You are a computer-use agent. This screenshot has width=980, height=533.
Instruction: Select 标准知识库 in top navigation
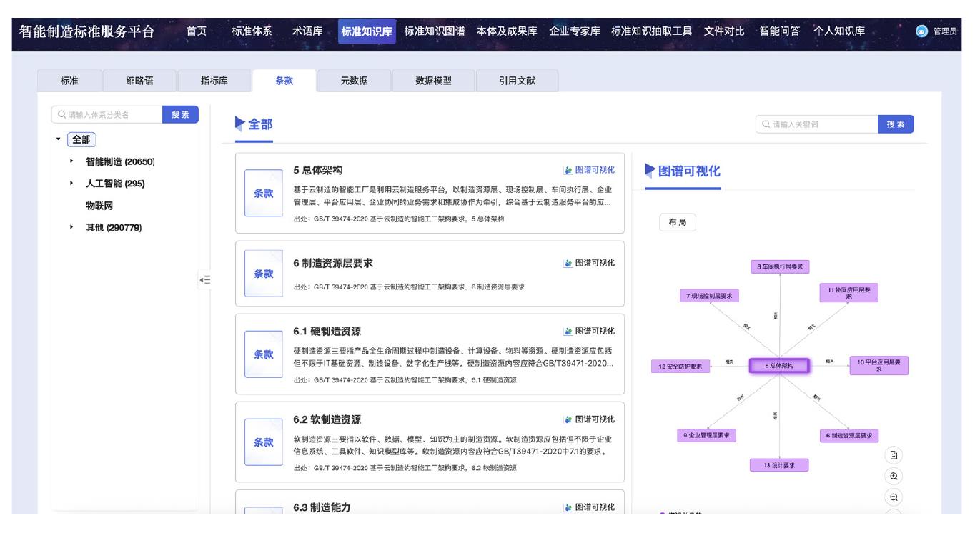coord(367,31)
